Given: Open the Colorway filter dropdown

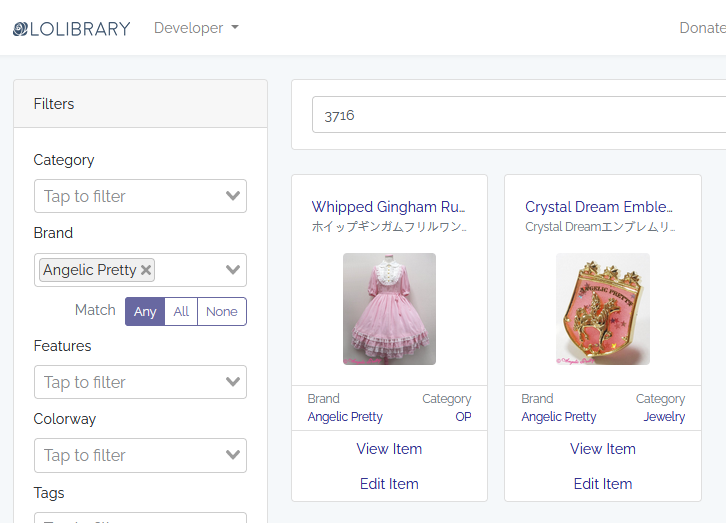Looking at the screenshot, I should click(x=233, y=455).
